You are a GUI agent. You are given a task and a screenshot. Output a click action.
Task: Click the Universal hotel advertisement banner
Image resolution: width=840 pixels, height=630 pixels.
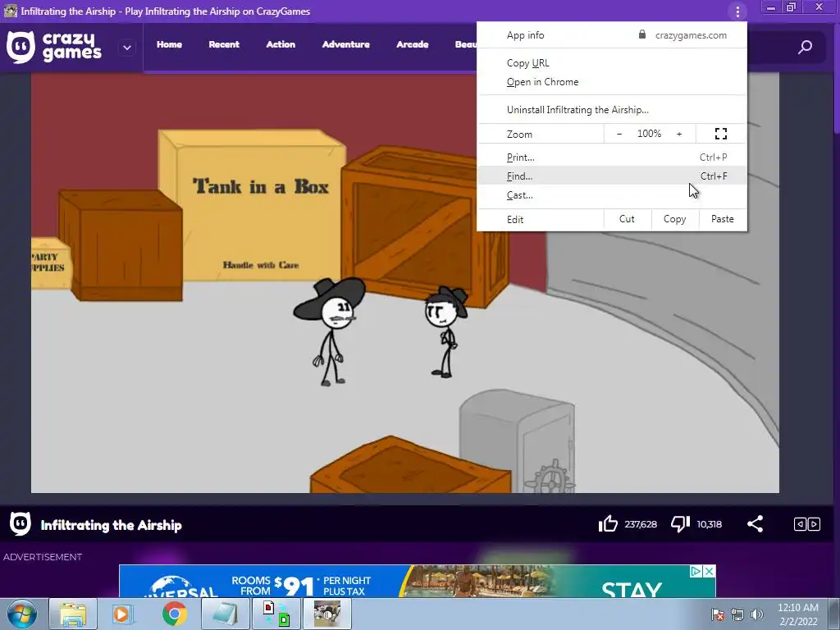click(x=417, y=582)
